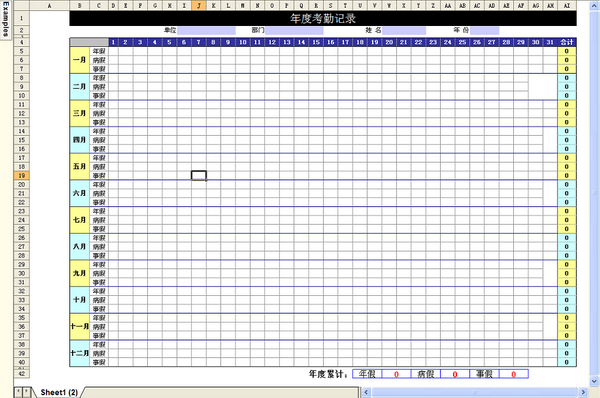The image size is (600, 398).
Task: Select 年假 label in 九月 block
Action: point(99,264)
